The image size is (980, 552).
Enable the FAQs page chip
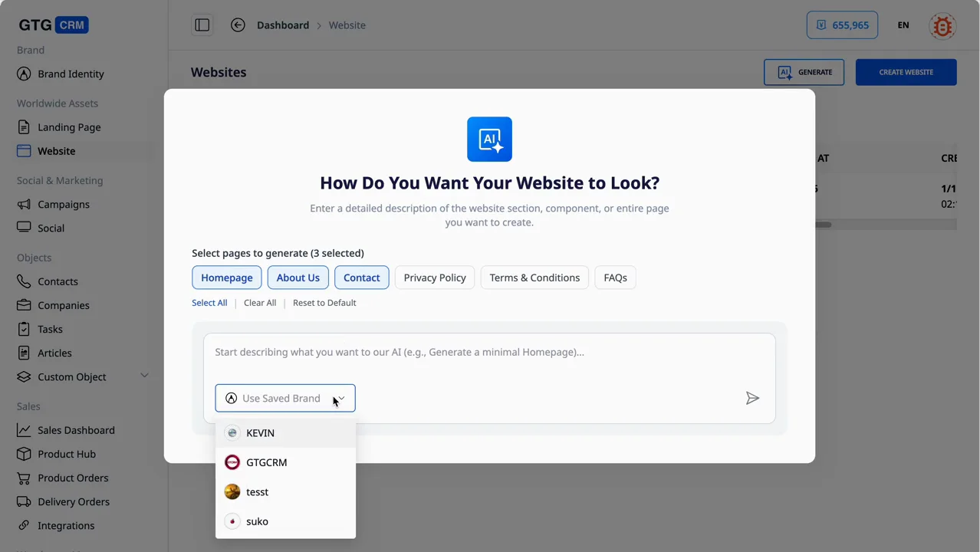pos(615,278)
